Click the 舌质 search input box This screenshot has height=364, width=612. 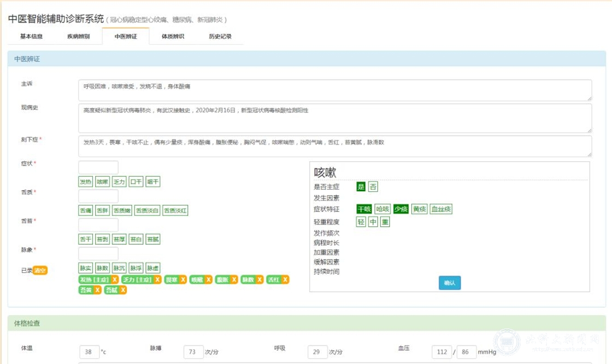98,196
